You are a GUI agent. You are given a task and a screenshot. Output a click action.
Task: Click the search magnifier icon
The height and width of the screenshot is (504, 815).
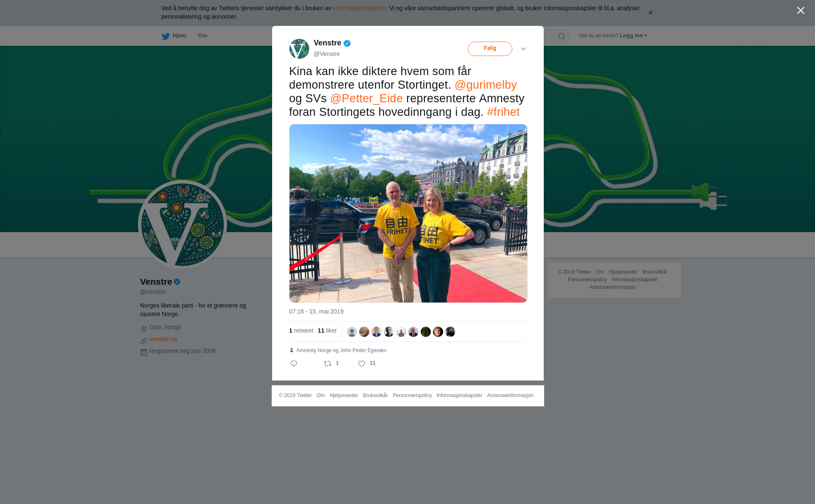coord(562,36)
